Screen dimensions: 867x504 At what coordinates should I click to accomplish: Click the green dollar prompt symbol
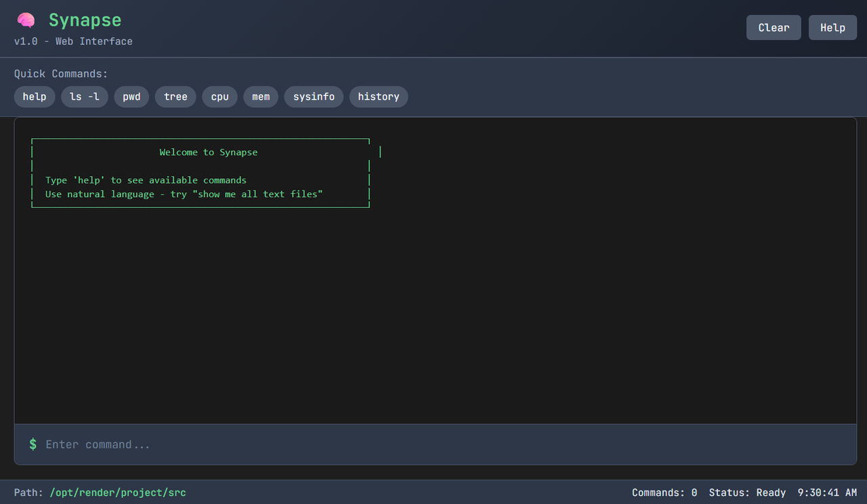coord(32,444)
